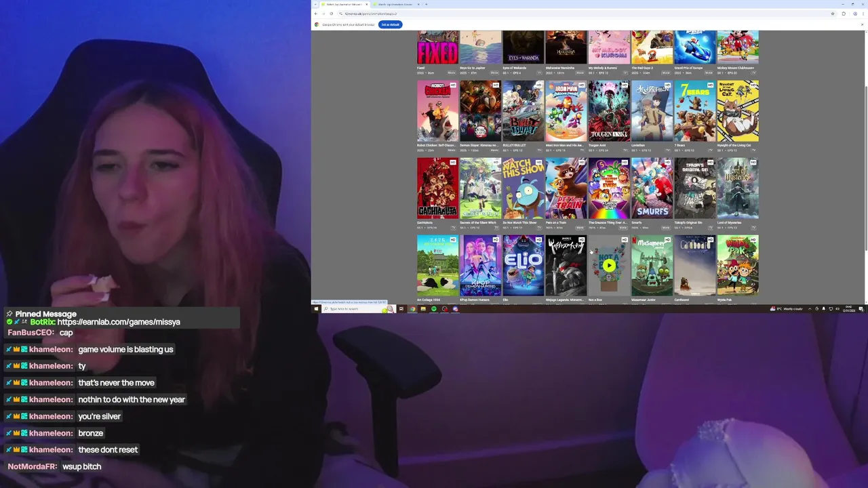Image resolution: width=868 pixels, height=488 pixels.
Task: Open the Nyaight of the Living Cat poster
Action: pyautogui.click(x=738, y=111)
